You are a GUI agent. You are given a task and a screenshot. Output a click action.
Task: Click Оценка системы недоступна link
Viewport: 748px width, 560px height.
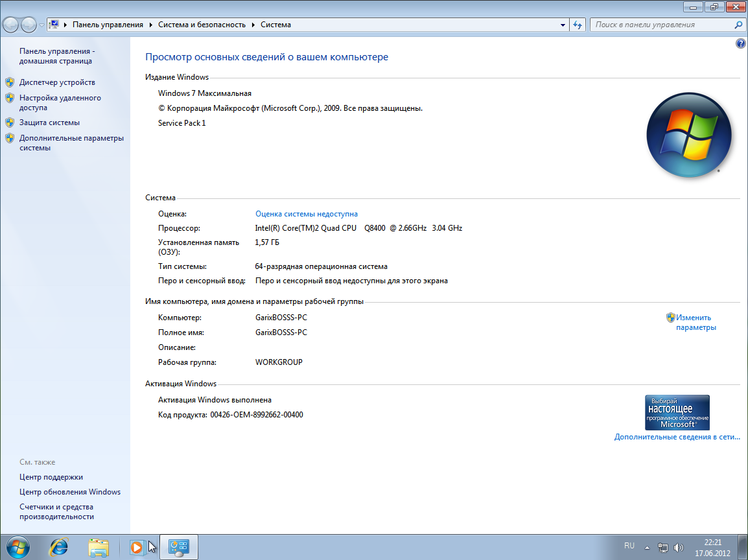click(x=306, y=214)
